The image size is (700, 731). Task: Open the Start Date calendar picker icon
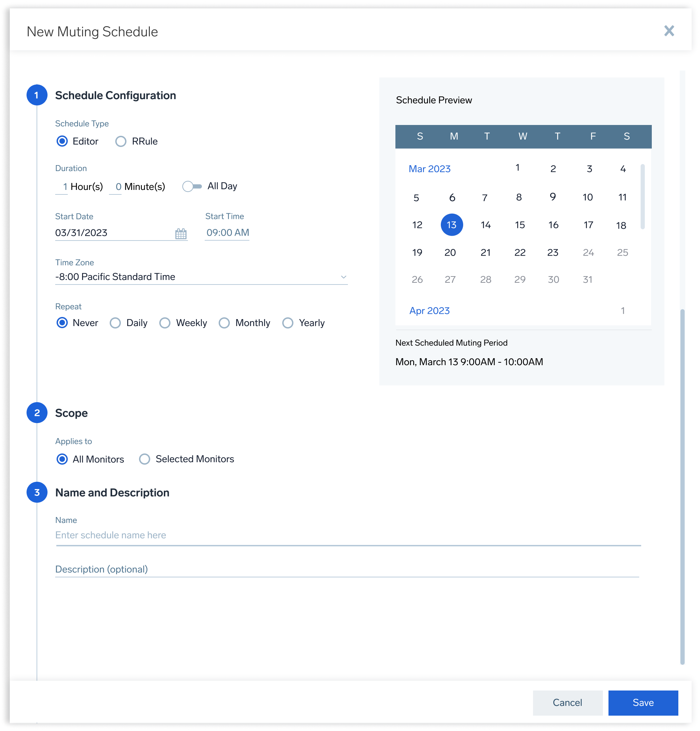click(181, 234)
